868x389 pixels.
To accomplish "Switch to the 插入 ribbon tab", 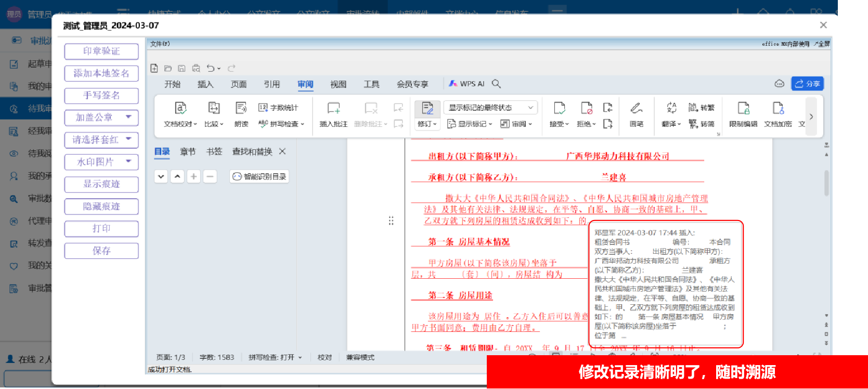I will pos(205,84).
